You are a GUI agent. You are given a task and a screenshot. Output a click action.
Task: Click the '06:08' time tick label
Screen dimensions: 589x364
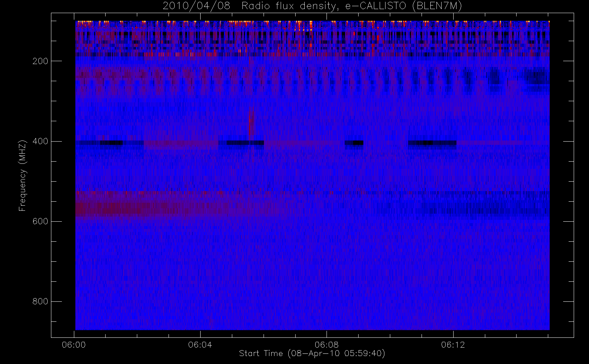click(x=327, y=345)
